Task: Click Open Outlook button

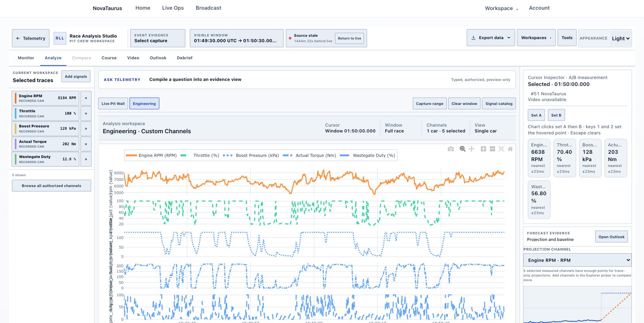Action: tap(611, 237)
